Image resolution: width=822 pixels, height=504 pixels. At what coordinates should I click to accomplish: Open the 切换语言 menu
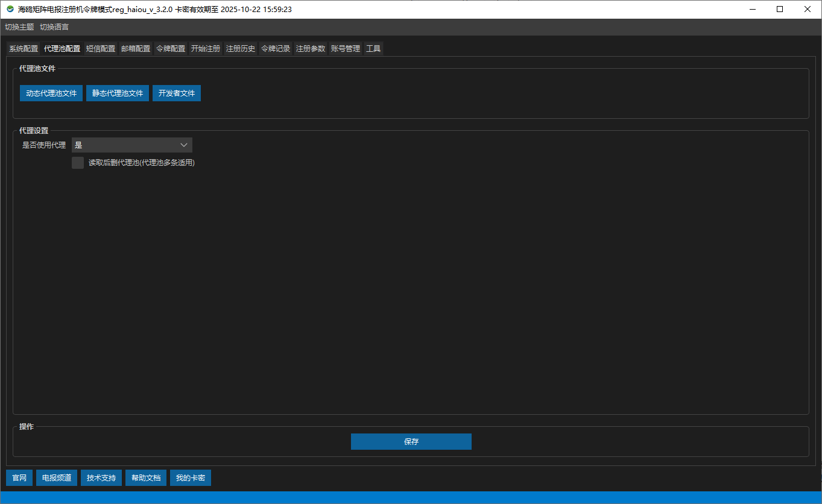point(54,27)
